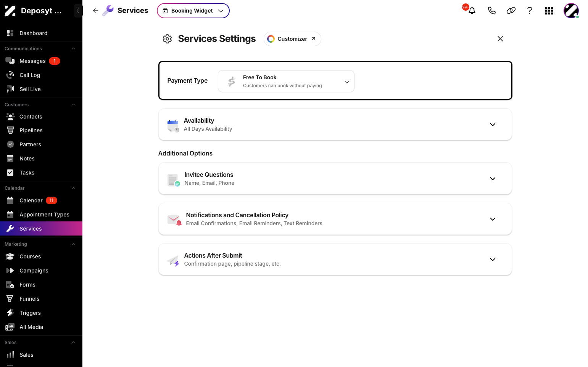Image resolution: width=588 pixels, height=367 pixels.
Task: Select Services in the sidebar
Action: pos(41,229)
